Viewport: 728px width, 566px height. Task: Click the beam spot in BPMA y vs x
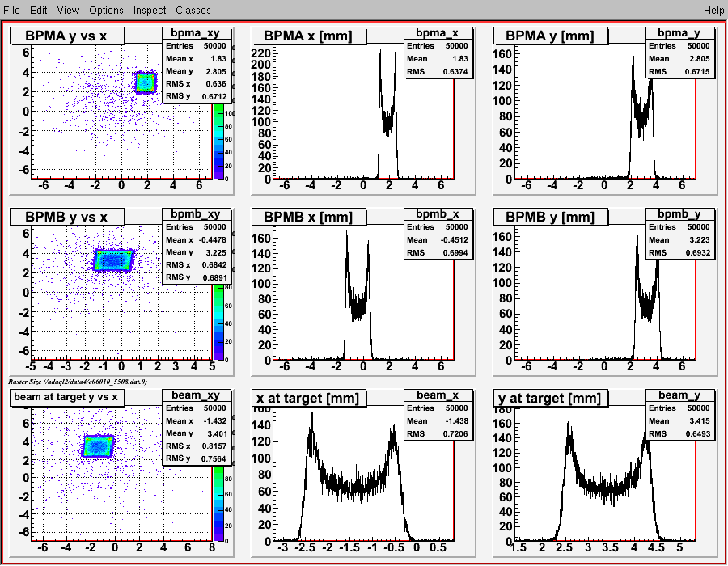pos(146,82)
